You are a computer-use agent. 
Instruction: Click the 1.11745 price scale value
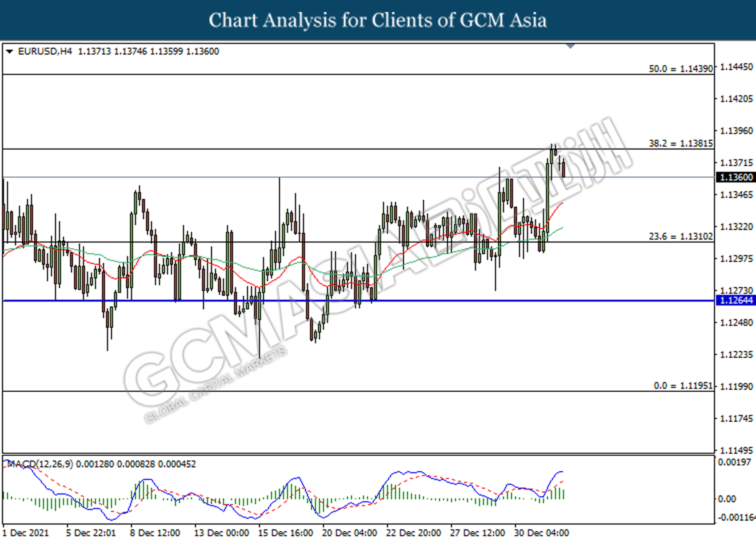tap(736, 418)
